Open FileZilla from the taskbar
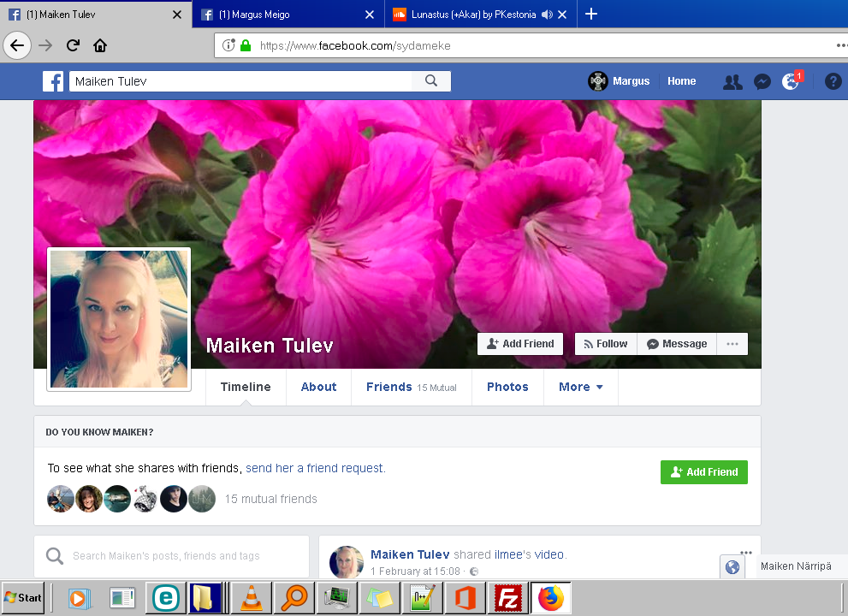The width and height of the screenshot is (848, 616). (507, 598)
